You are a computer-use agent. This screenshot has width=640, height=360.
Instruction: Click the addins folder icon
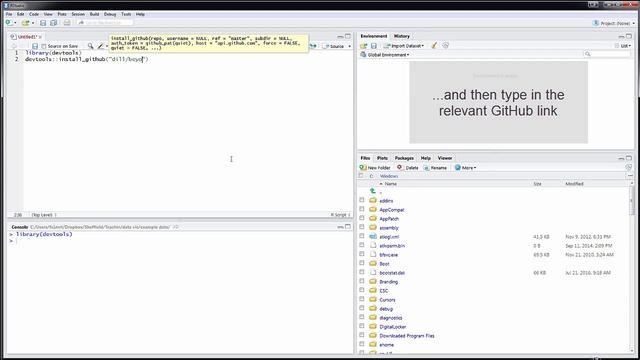[x=373, y=200]
